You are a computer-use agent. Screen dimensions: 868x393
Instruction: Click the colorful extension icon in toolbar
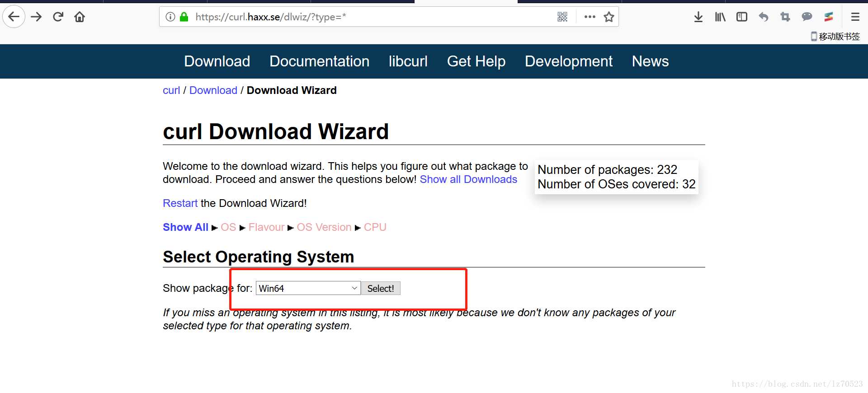pyautogui.click(x=829, y=17)
